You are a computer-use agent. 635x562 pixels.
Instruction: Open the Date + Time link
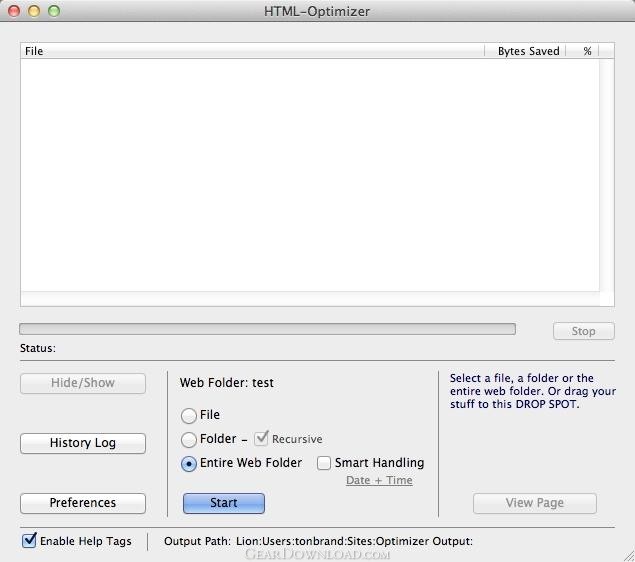[x=379, y=480]
